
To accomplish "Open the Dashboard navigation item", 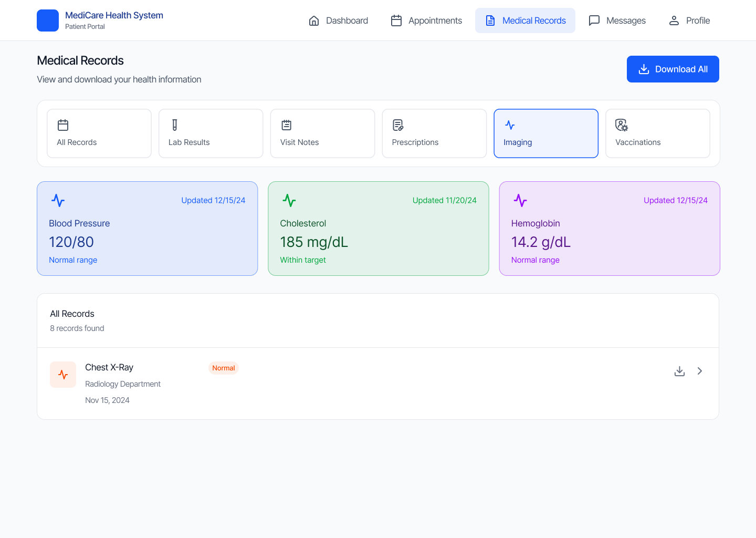I will 338,20.
